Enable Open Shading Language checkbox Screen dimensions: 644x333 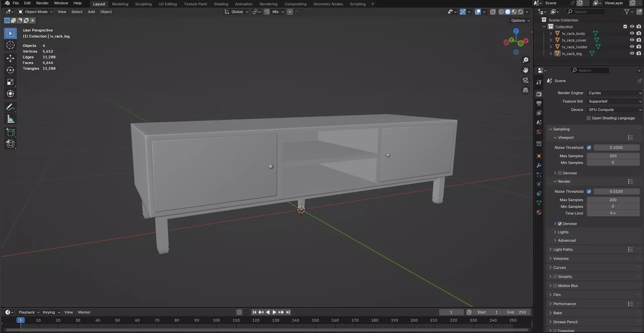pos(589,118)
